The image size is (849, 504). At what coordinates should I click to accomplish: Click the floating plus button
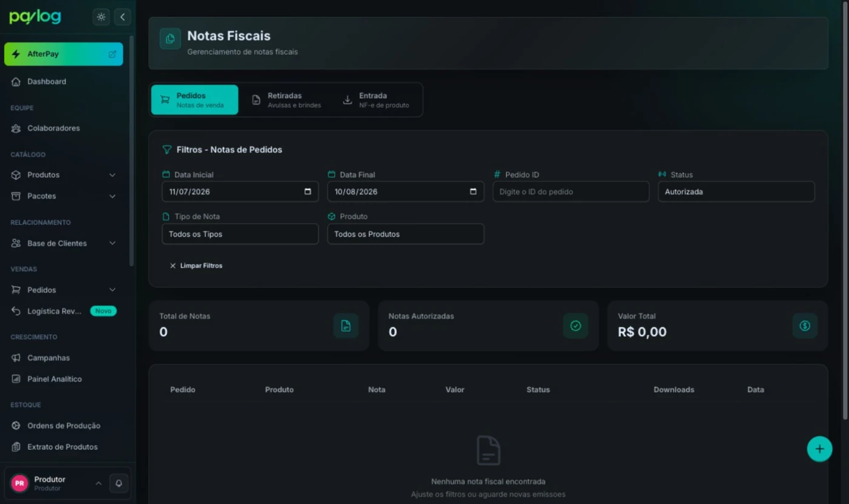tap(819, 449)
